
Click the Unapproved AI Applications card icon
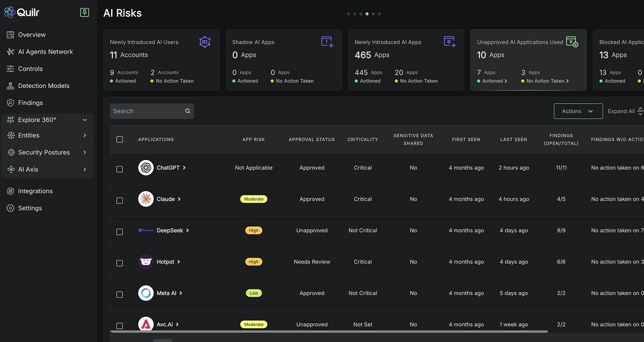coord(572,42)
